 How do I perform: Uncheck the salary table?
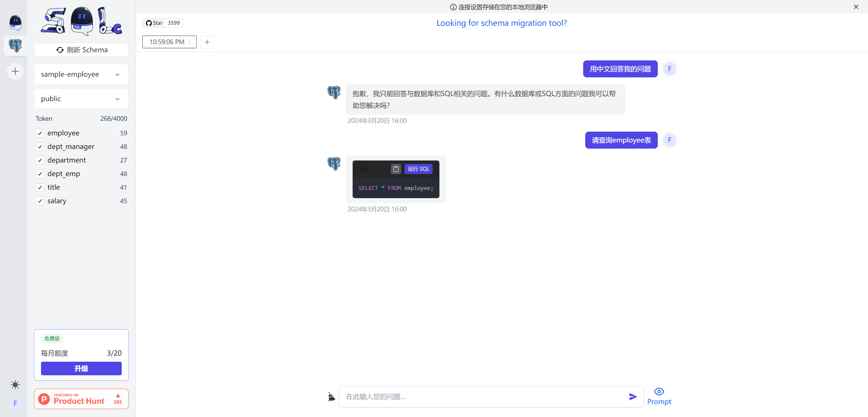(40, 201)
